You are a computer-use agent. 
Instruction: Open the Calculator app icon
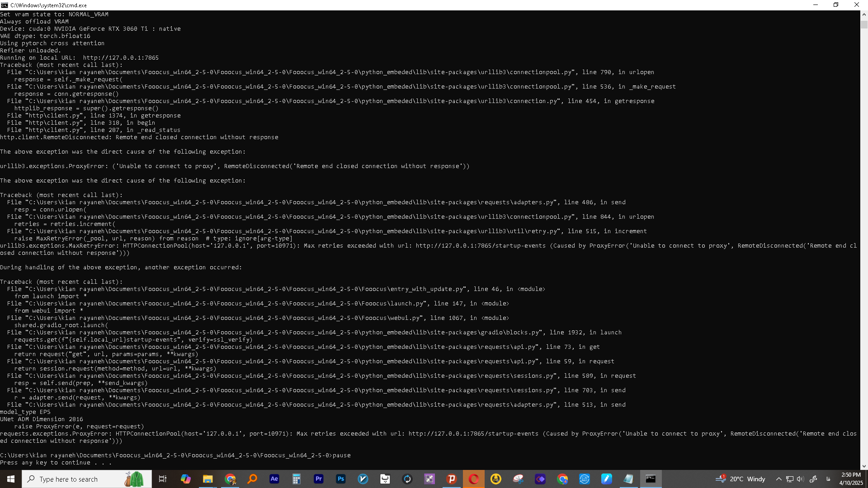(x=296, y=479)
